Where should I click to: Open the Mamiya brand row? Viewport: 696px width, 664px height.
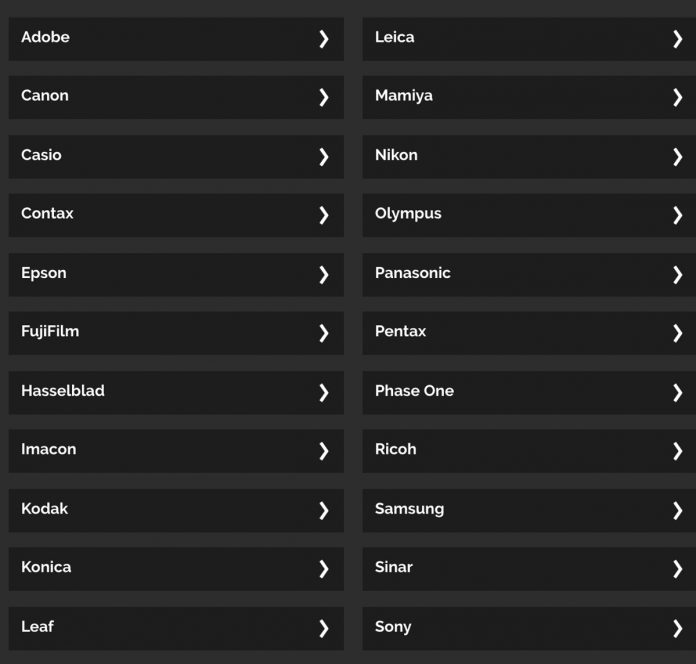pos(529,97)
